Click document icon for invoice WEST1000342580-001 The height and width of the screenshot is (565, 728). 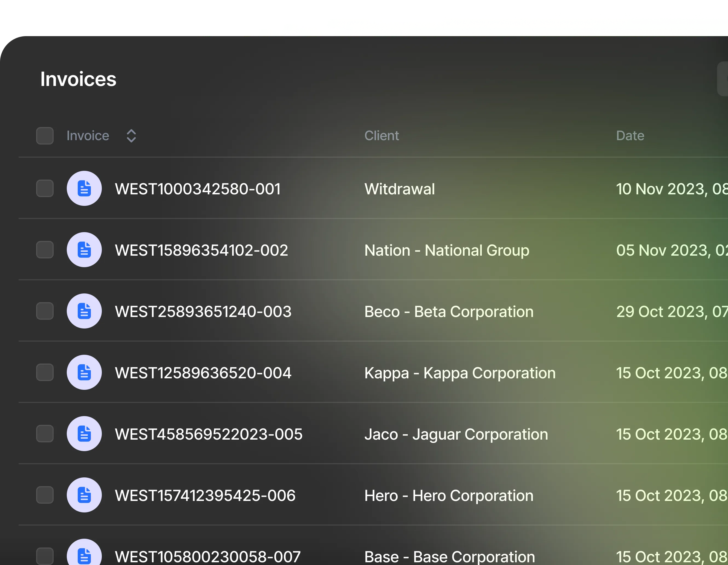click(84, 188)
